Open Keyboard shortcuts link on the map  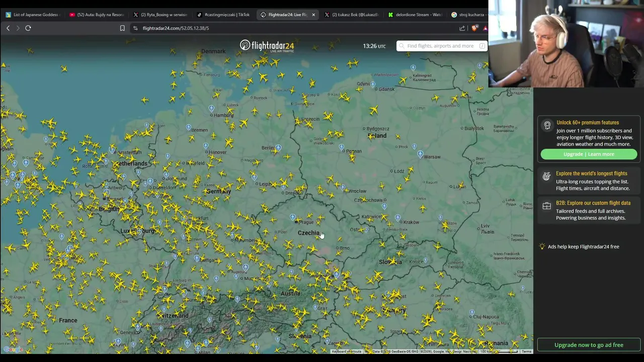346,351
